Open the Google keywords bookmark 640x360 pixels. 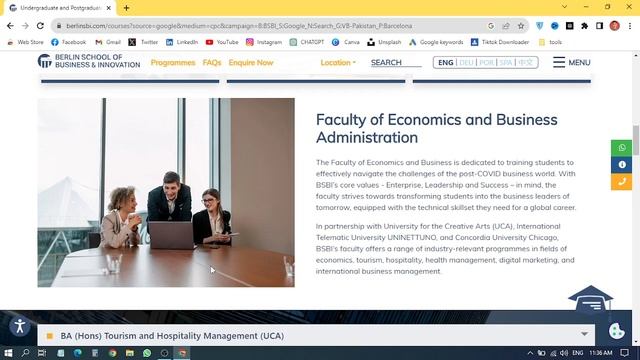[436, 42]
